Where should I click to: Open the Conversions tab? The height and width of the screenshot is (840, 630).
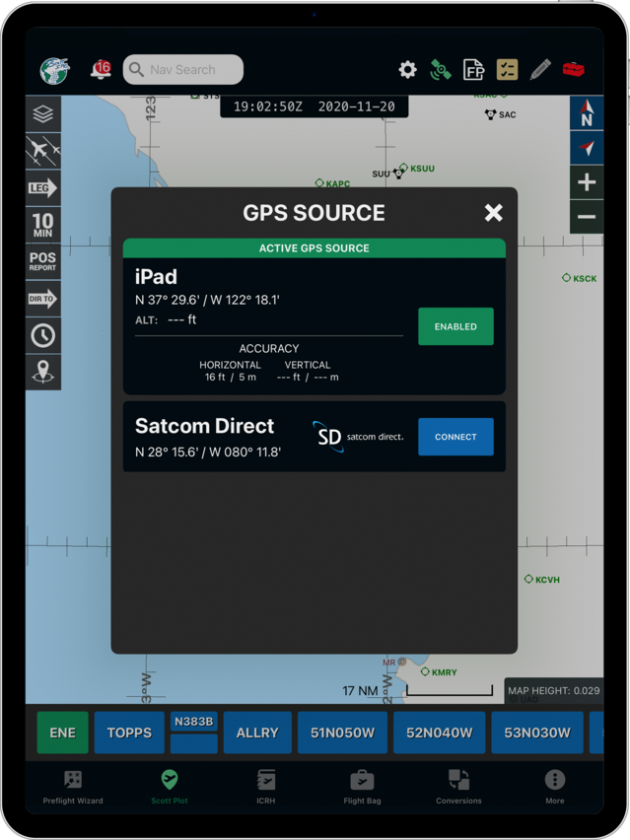click(x=458, y=786)
